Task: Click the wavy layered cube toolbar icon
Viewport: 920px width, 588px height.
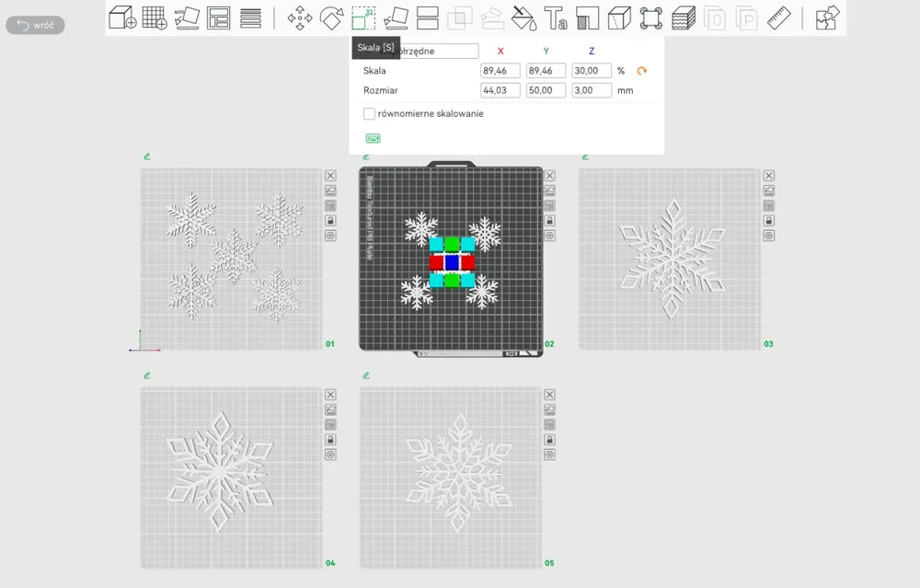Action: tap(684, 17)
